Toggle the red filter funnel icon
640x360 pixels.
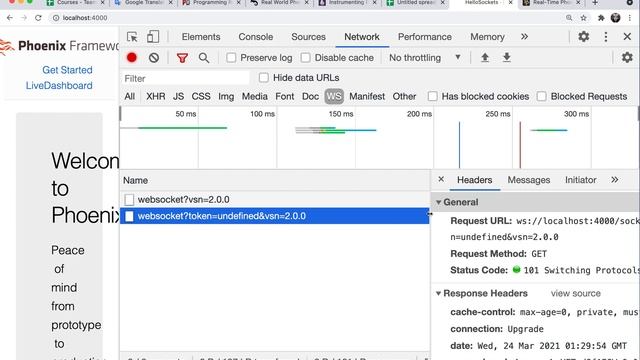click(182, 58)
